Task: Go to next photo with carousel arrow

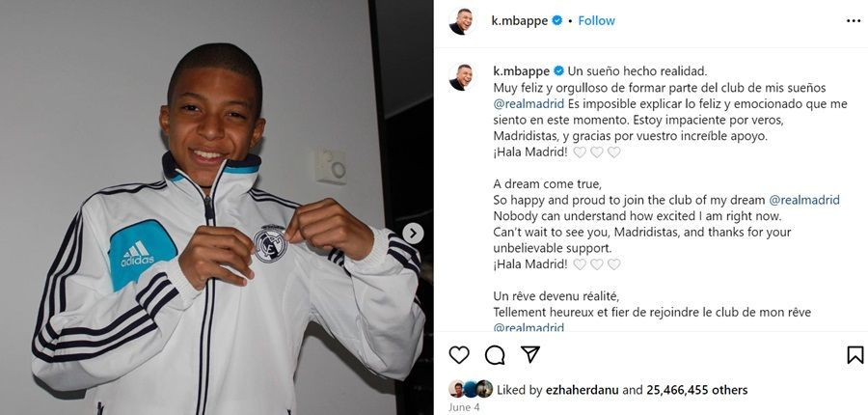Action: pos(413,234)
